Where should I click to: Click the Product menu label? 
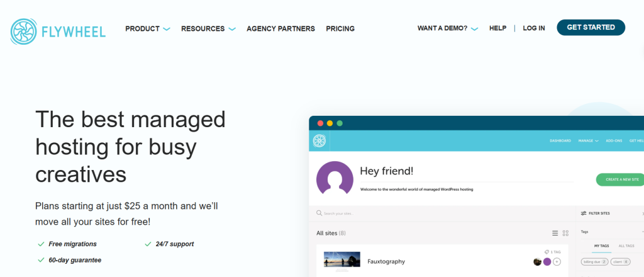(143, 29)
